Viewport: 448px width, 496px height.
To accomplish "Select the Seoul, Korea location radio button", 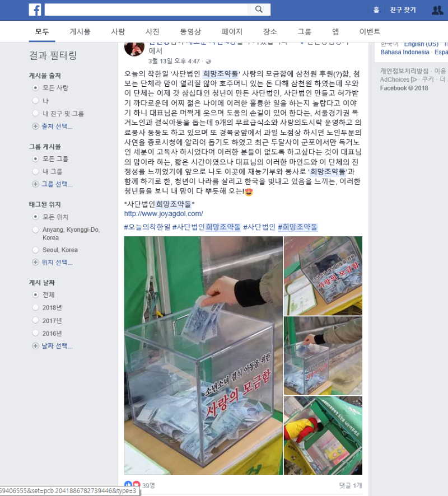I will (x=35, y=250).
